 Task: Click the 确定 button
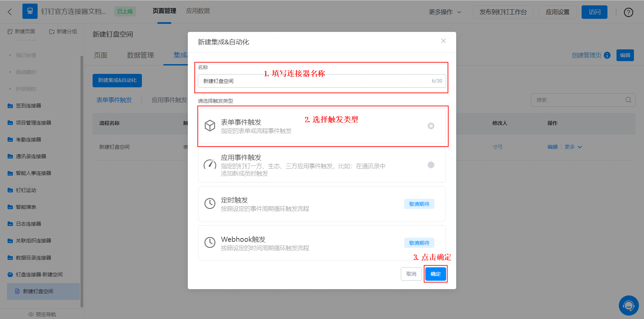pos(436,274)
